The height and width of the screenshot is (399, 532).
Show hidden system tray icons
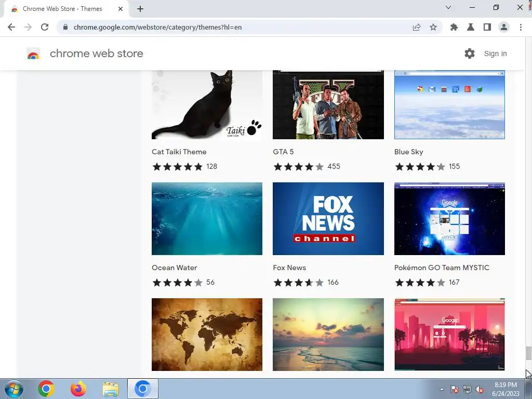tap(442, 389)
